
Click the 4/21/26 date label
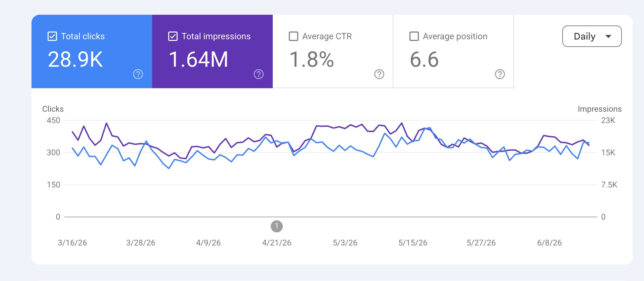click(x=277, y=243)
